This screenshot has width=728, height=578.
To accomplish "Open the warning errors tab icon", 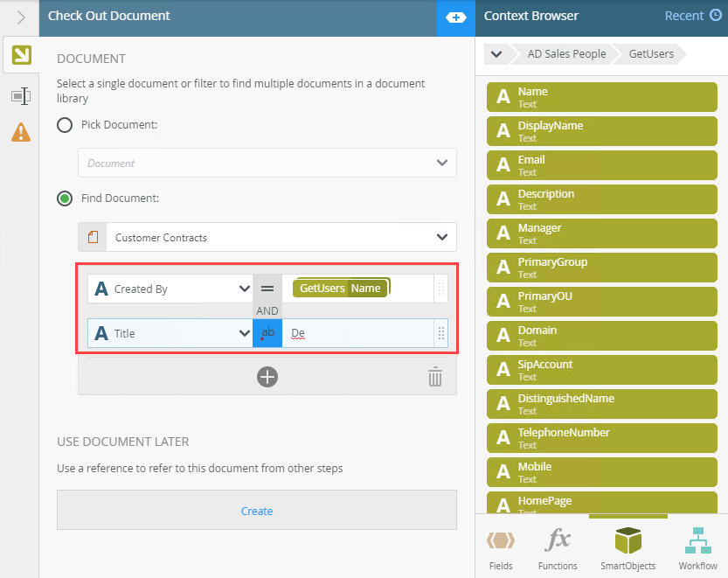I will click(20, 132).
